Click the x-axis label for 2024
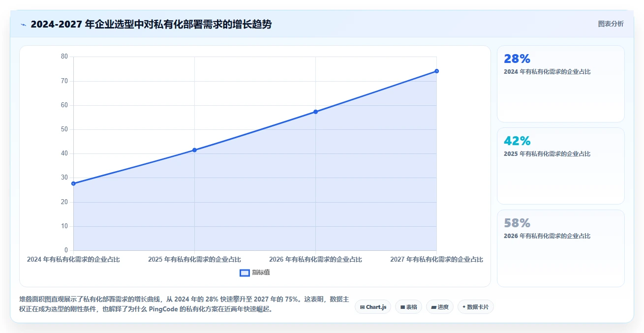This screenshot has height=333, width=644. (x=73, y=259)
